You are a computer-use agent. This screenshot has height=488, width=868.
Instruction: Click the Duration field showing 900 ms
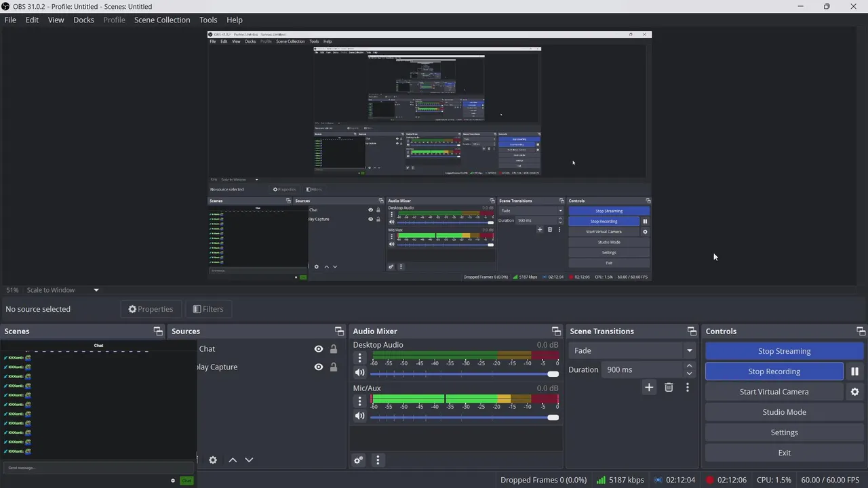tap(643, 369)
